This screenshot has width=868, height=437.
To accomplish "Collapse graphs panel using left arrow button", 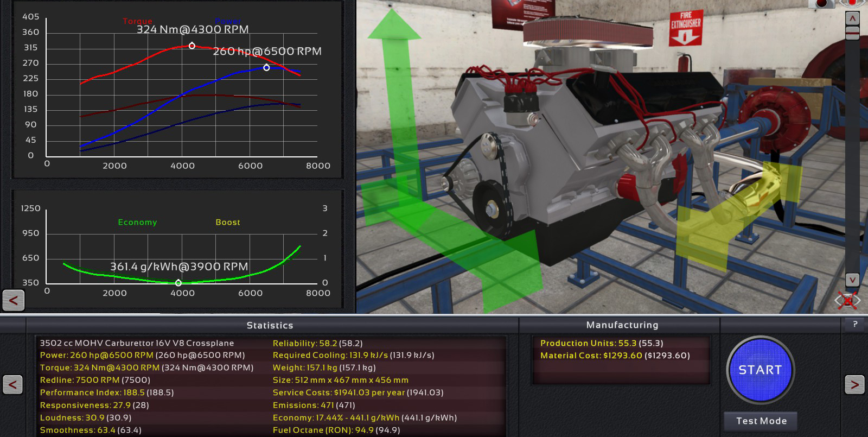I will tap(14, 300).
